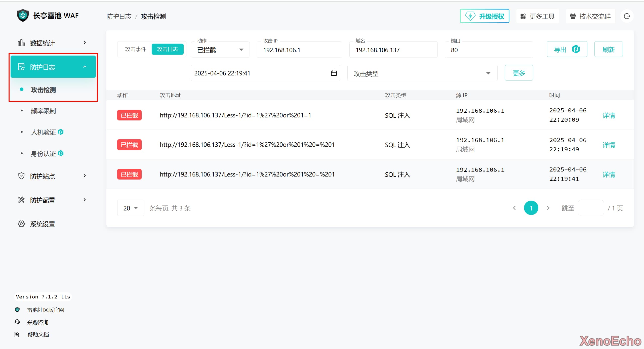Click the 刷新 refresh button

(x=608, y=49)
